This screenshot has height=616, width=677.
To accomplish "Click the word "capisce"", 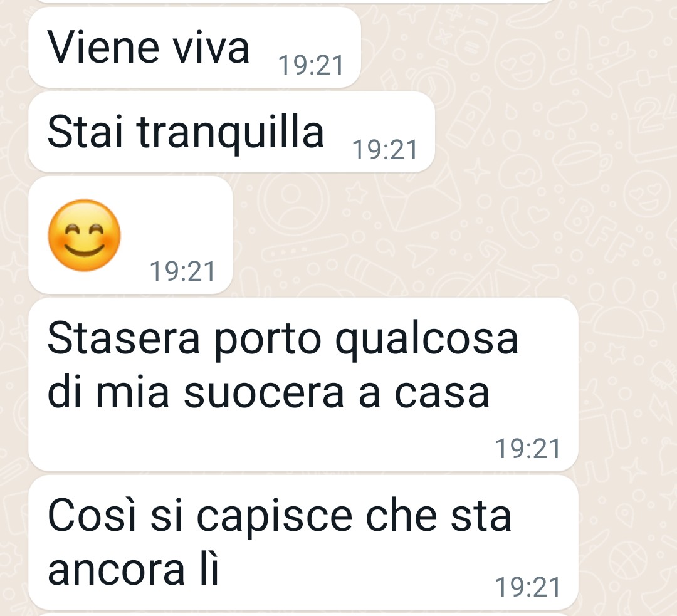I will (x=275, y=518).
